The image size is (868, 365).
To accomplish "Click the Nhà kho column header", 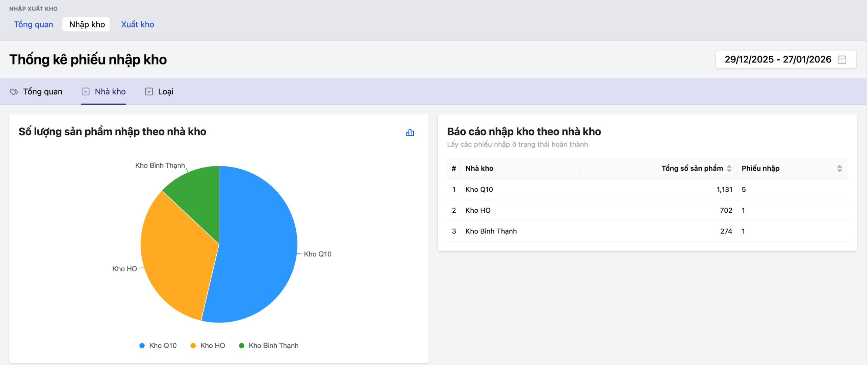I will pos(479,168).
